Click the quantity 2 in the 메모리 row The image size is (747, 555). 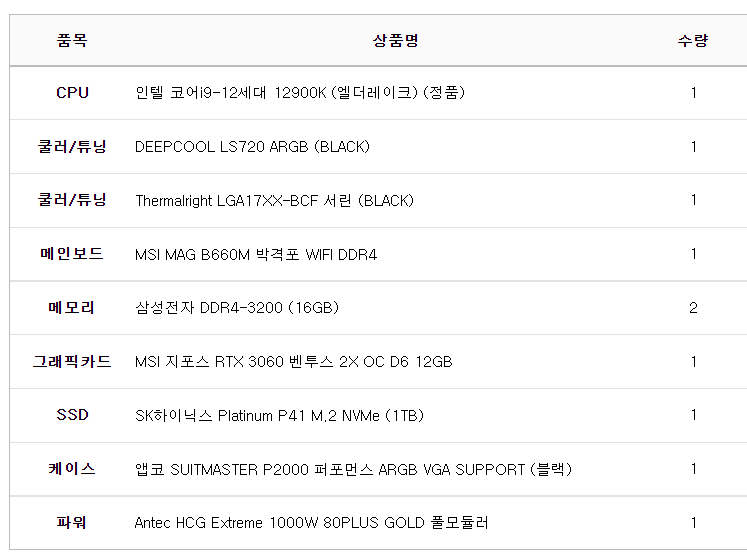click(693, 308)
